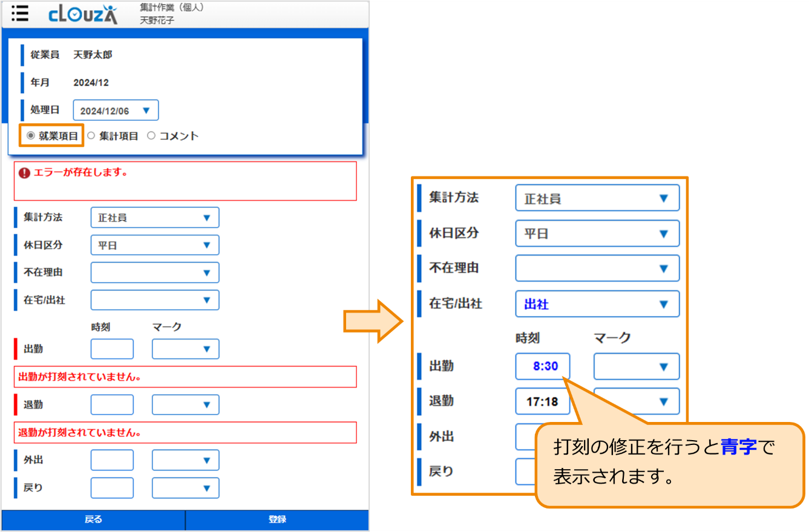Screen dimensions: 809x532
Task: Open the マーク dropdown next to 退勤
Action: tap(185, 404)
